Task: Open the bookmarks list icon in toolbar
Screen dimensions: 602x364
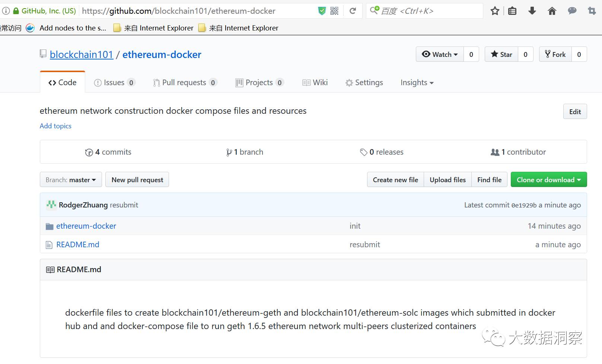Action: (x=512, y=11)
